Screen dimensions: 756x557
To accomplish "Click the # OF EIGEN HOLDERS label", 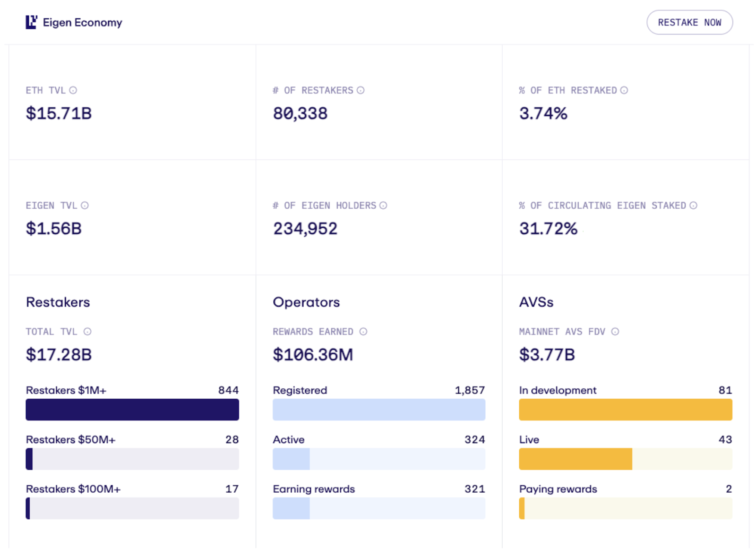I will coord(325,206).
